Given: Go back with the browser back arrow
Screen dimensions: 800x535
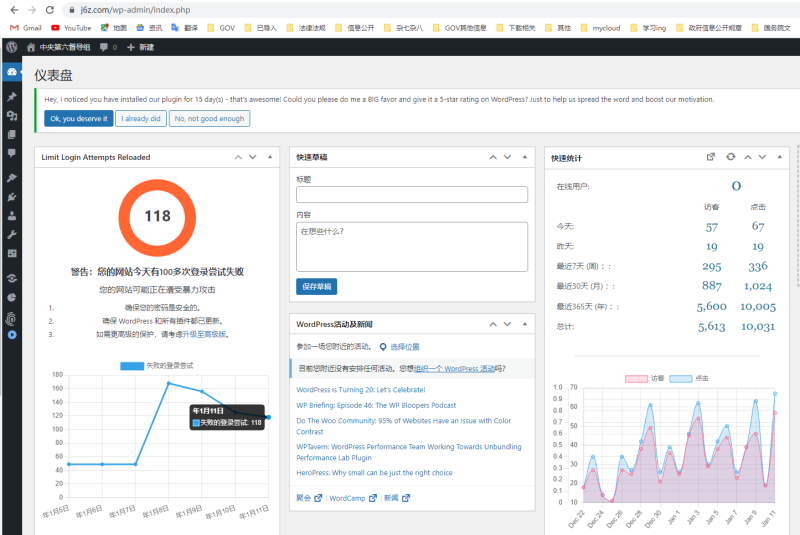Looking at the screenshot, I should pos(14,10).
